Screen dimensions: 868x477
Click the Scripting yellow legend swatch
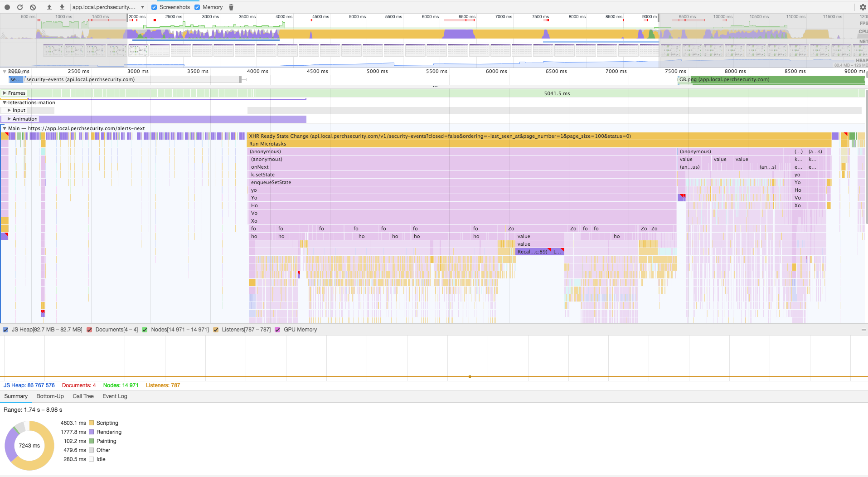(x=92, y=423)
